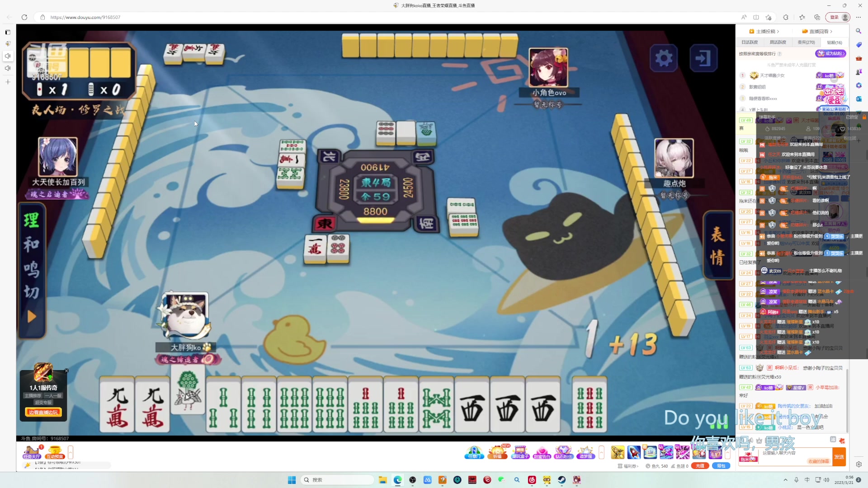This screenshot has height=488, width=868.
Task: Click the exit game door icon
Action: (x=703, y=58)
